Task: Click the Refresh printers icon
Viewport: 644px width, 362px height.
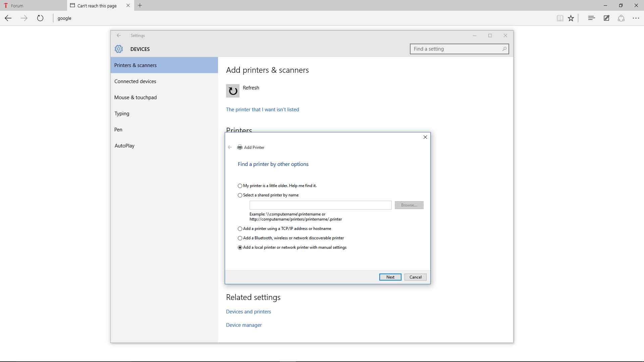Action: point(232,91)
